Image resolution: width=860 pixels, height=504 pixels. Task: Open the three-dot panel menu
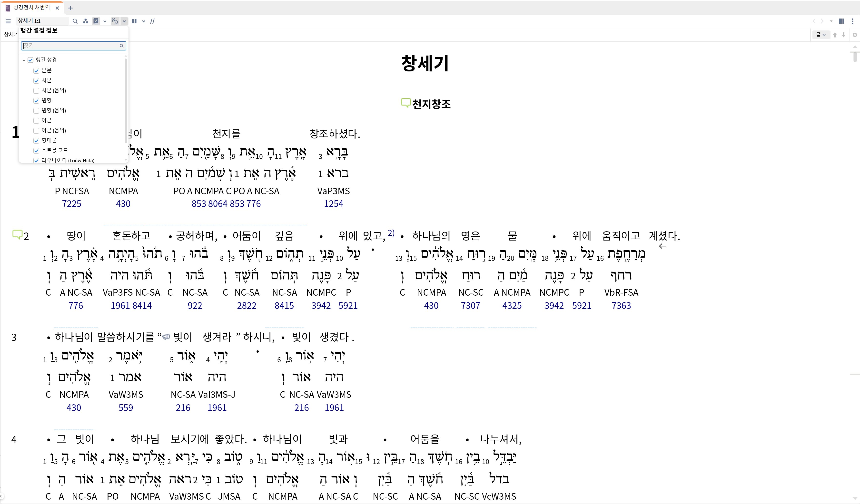[x=853, y=21]
